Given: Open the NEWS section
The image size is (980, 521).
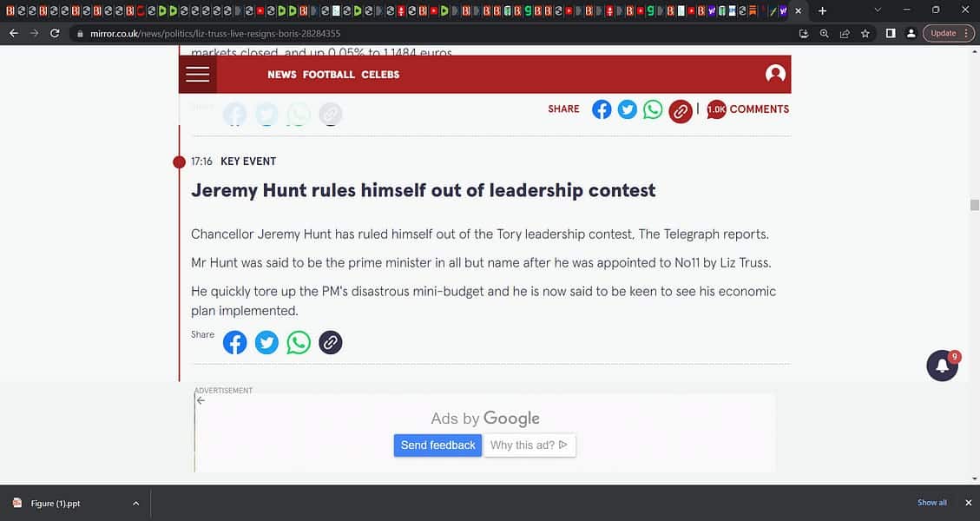Looking at the screenshot, I should tap(282, 75).
